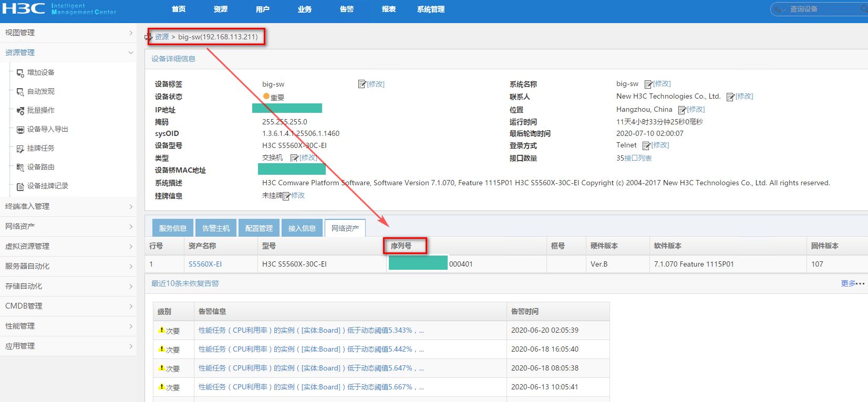The height and width of the screenshot is (402, 868).
Task: Open the alarm with threshold 5.667%
Action: pos(311,387)
